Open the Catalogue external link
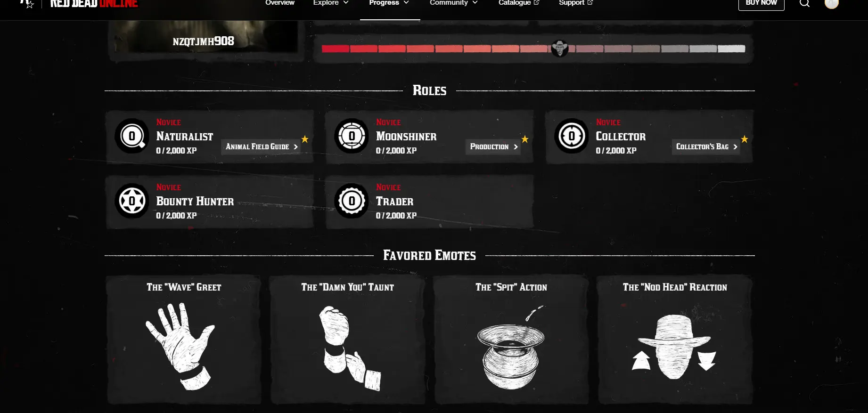Image resolution: width=868 pixels, height=413 pixels. tap(519, 3)
